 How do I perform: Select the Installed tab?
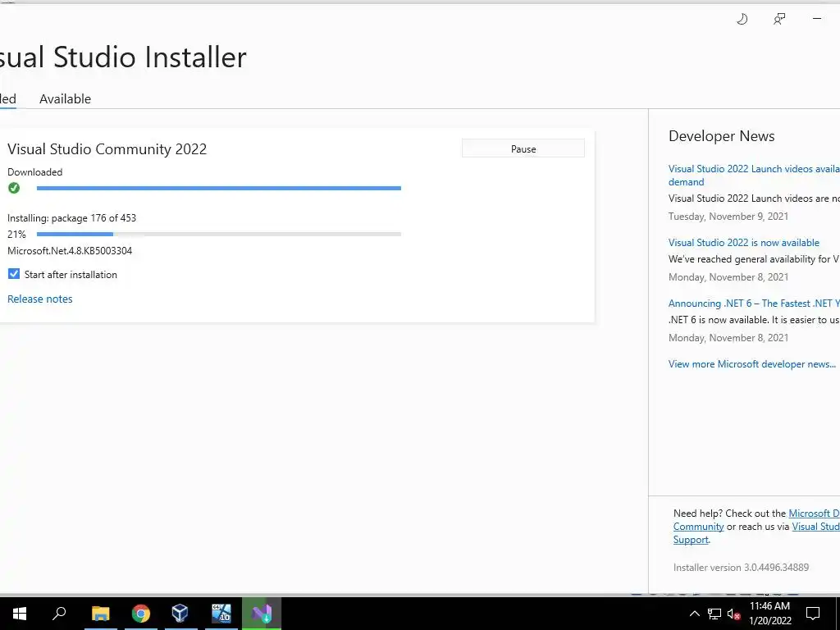click(x=8, y=99)
